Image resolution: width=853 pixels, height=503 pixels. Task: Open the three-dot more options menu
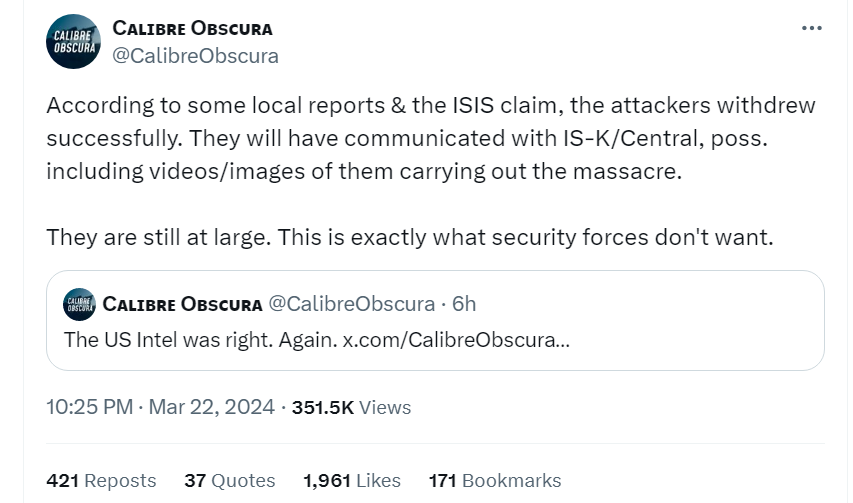pyautogui.click(x=812, y=28)
